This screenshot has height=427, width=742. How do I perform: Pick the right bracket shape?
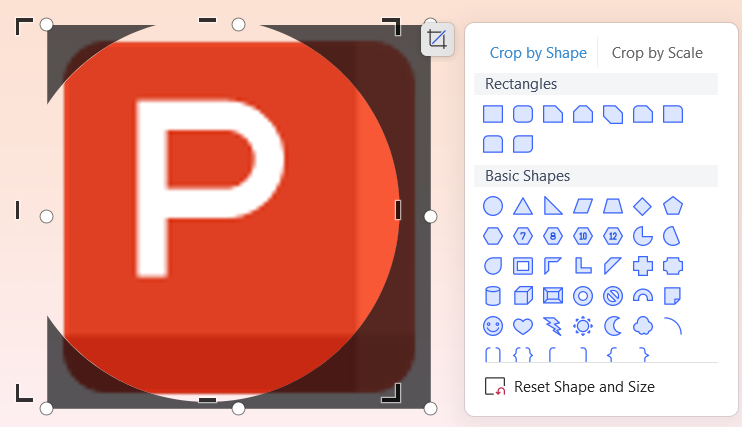tap(583, 355)
